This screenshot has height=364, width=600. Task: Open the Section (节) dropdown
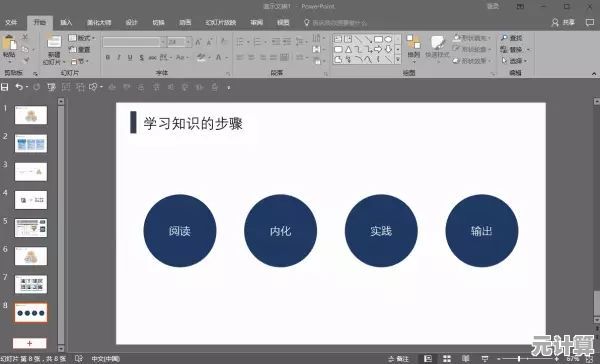coord(80,61)
